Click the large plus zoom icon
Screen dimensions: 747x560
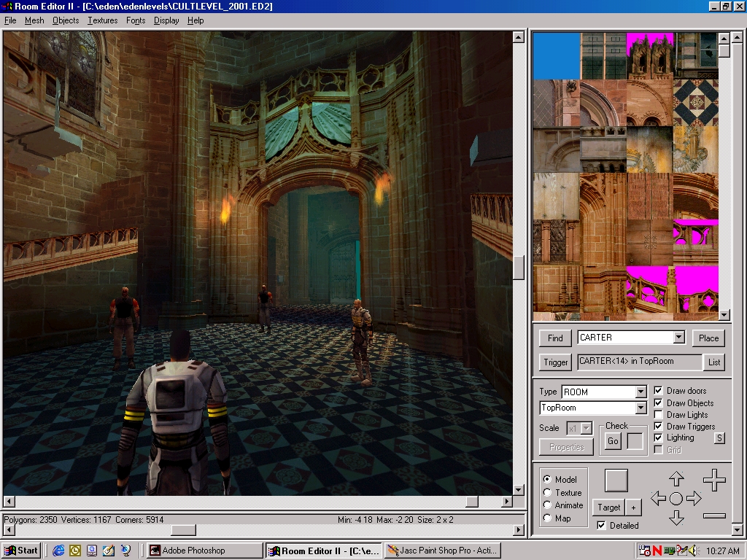point(714,480)
